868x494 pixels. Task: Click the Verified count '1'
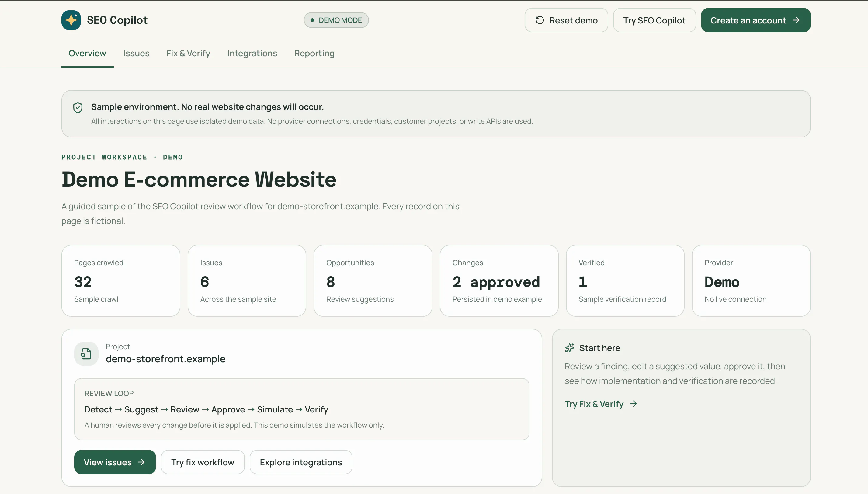tap(582, 282)
